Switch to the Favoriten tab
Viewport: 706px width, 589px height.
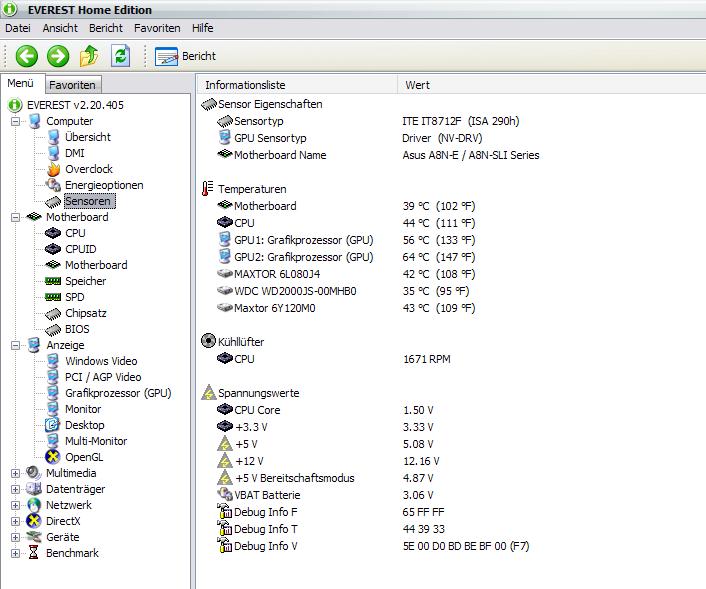tap(73, 85)
